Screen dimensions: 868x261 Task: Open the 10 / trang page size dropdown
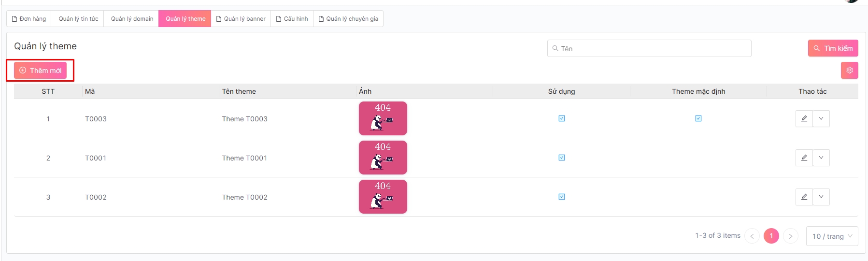[832, 236]
